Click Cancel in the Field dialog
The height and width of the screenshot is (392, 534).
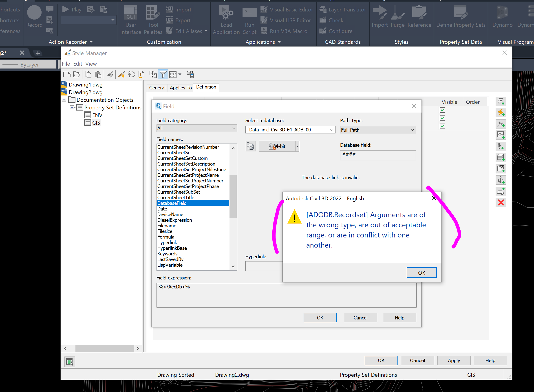(x=360, y=318)
